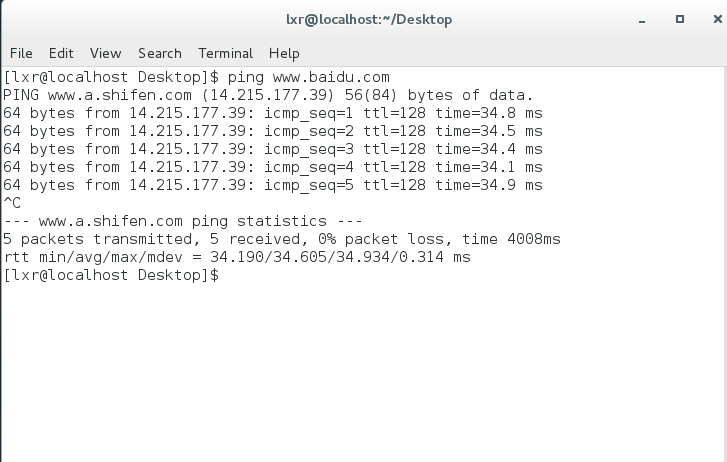
Task: Click the icmp_seq=5 reply line
Action: click(x=273, y=185)
